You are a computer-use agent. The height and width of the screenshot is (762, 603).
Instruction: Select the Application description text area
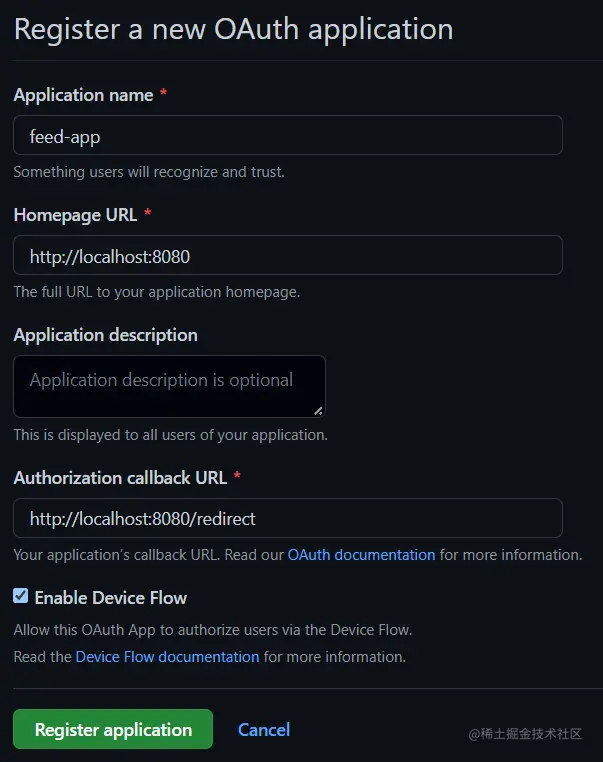click(169, 386)
